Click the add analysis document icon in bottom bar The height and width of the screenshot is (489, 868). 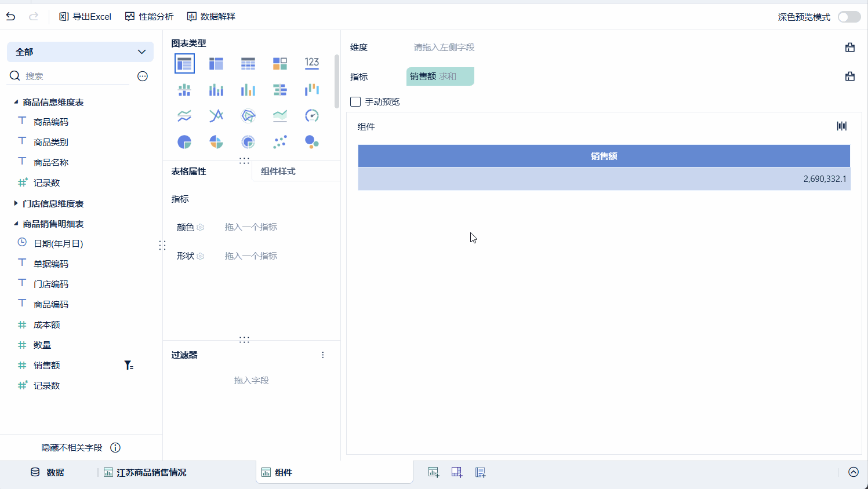[x=480, y=472]
